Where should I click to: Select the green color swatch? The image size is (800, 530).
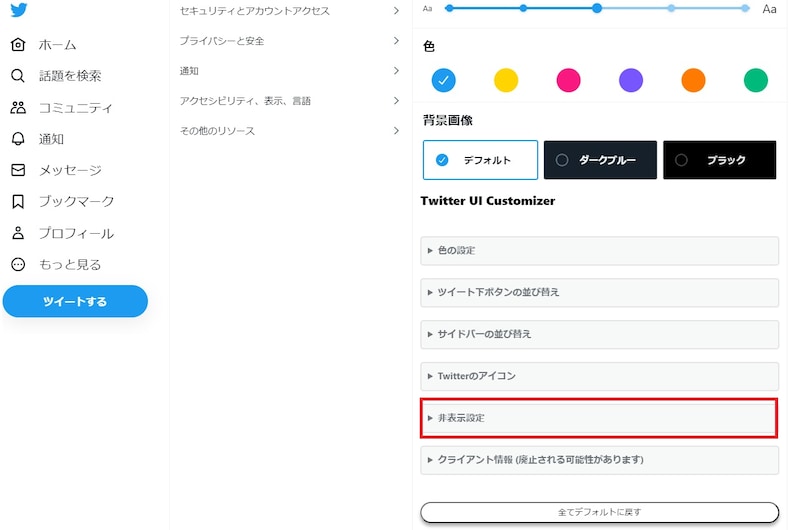756,80
